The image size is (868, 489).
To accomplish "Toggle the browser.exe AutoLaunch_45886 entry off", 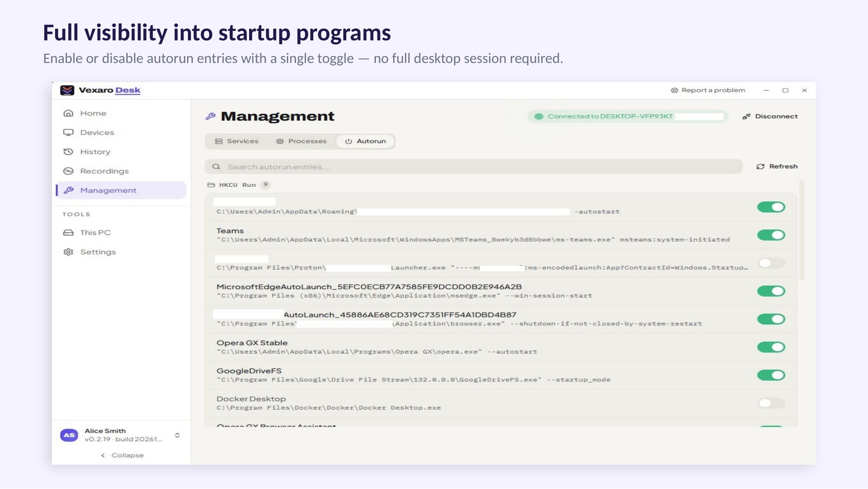I will [771, 319].
